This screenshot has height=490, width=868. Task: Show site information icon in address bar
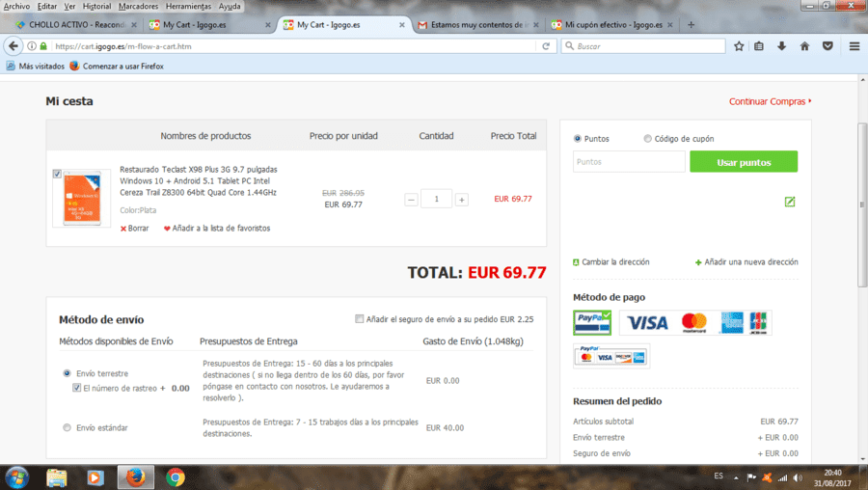pos(32,46)
